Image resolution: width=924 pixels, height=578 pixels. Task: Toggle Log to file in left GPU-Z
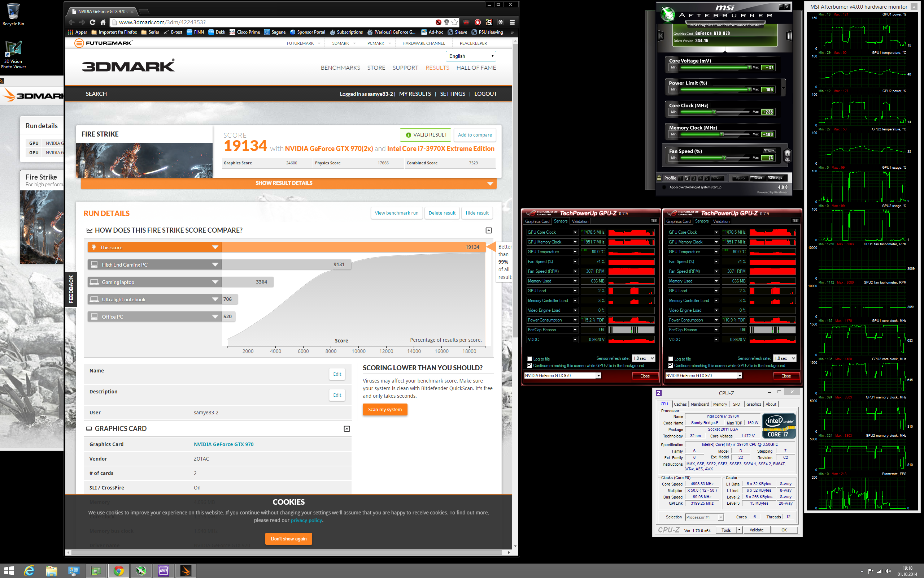point(529,359)
